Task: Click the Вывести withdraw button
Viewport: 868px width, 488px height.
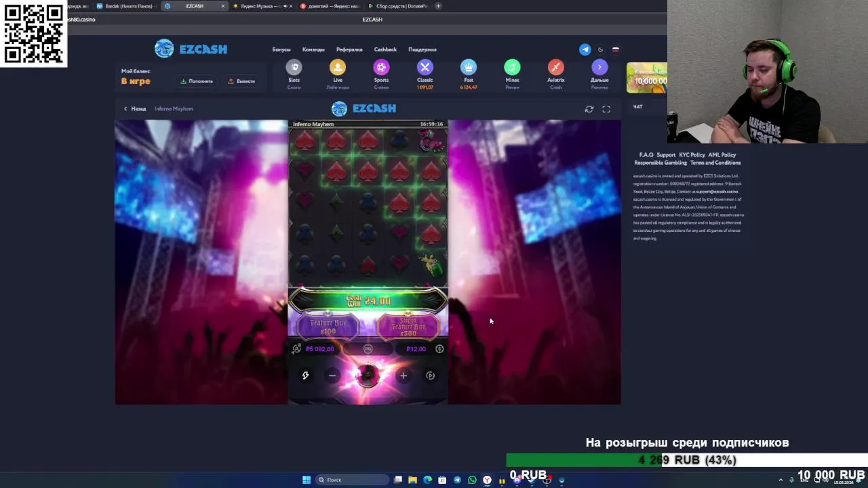Action: 241,81
